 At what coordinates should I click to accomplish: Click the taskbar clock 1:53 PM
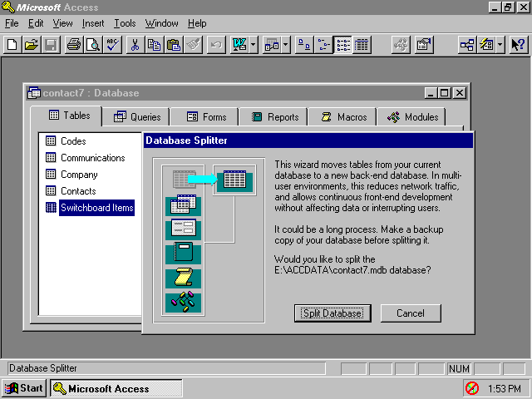click(505, 388)
